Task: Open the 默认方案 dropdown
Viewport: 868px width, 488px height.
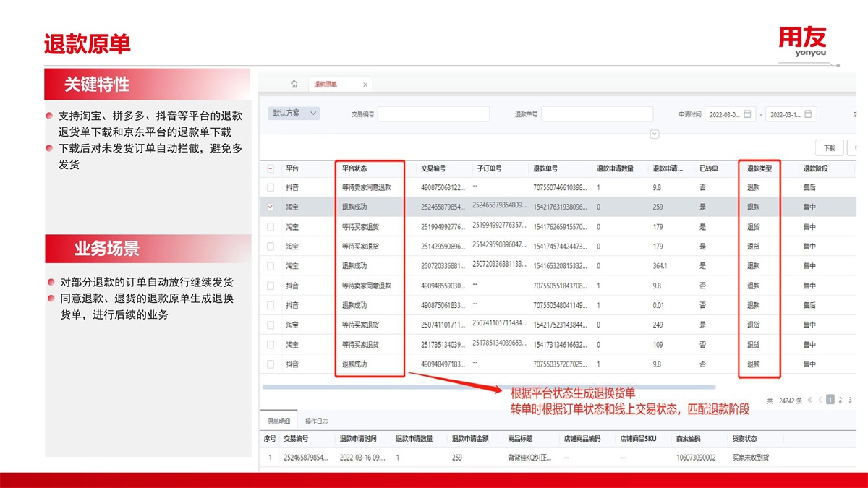Action: click(294, 114)
